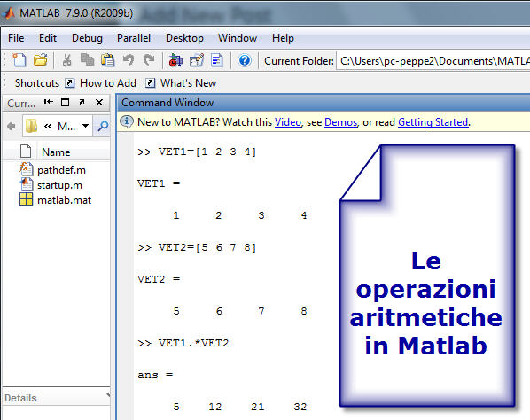Open the Profiler icon in toolbar
530x420 pixels.
tap(217, 60)
